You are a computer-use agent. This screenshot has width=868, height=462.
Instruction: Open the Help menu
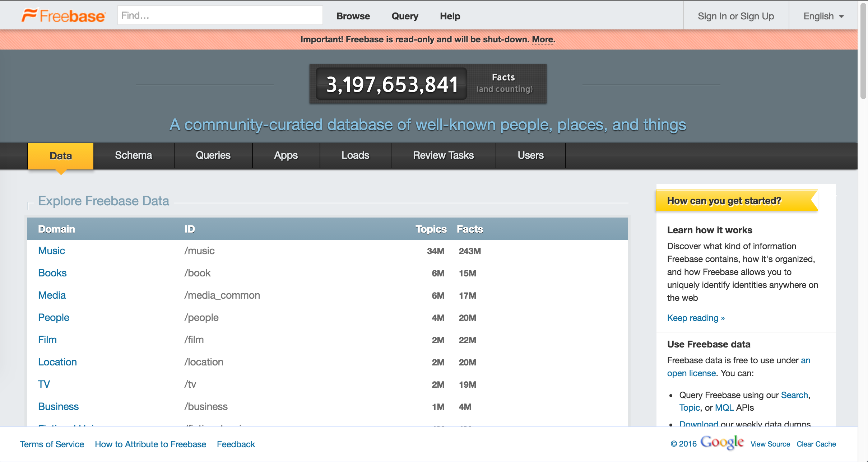tap(450, 16)
